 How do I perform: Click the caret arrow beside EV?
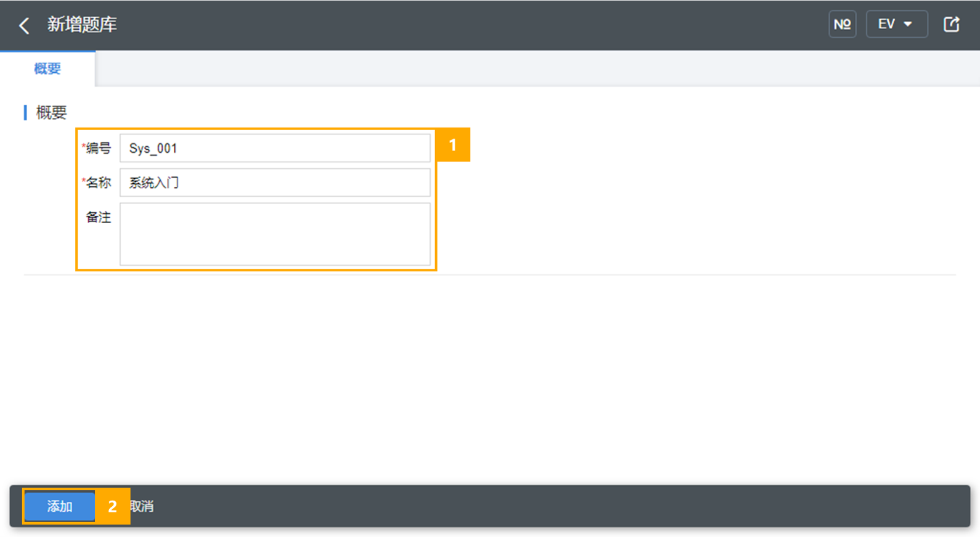pos(908,25)
